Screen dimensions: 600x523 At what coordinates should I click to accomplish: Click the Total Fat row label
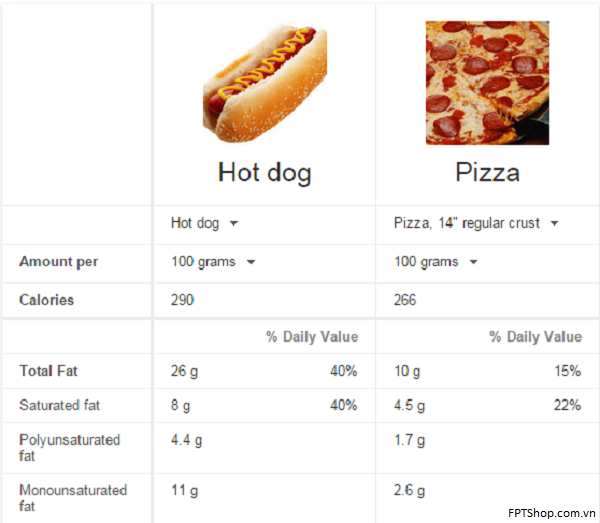(x=48, y=371)
